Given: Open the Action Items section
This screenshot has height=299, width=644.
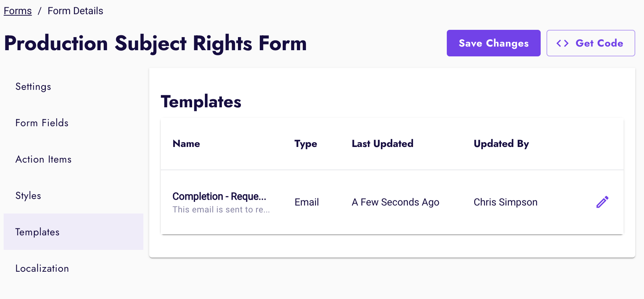Looking at the screenshot, I should [x=43, y=159].
